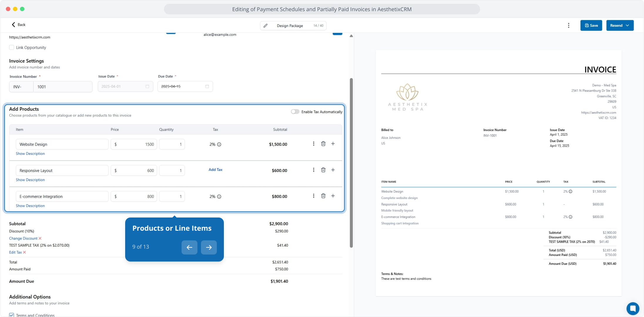644x317 pixels.
Task: Save the invoice
Action: [591, 26]
